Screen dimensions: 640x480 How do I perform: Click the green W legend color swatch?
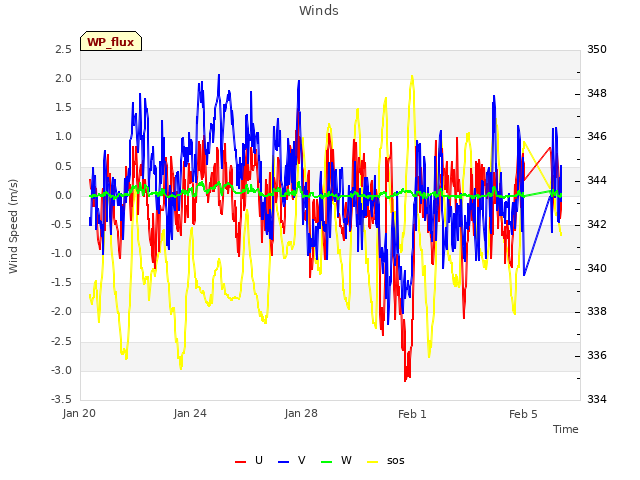coord(327,462)
